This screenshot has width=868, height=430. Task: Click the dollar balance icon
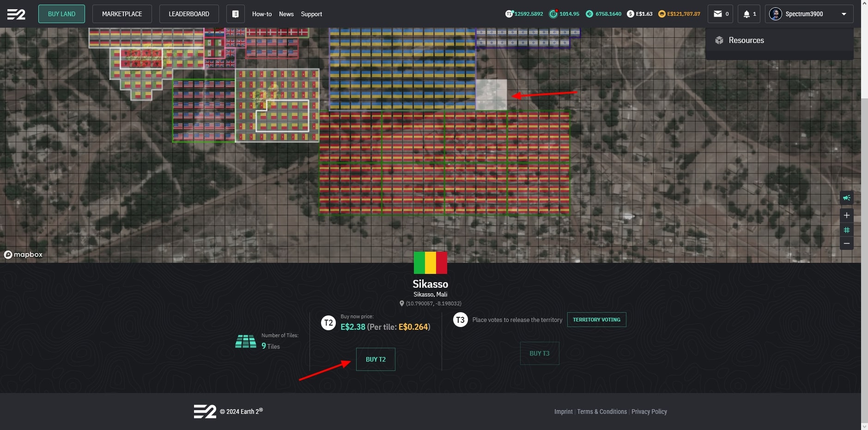point(631,14)
